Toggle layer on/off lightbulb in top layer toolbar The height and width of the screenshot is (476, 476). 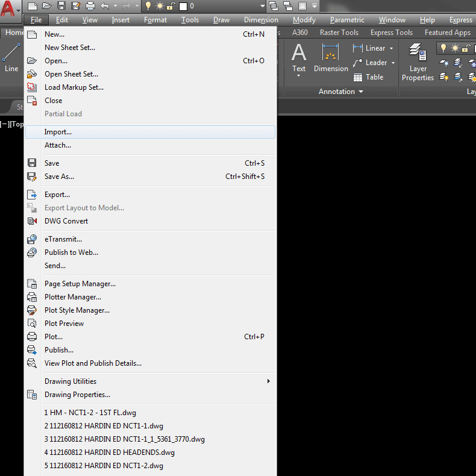(x=148, y=6)
